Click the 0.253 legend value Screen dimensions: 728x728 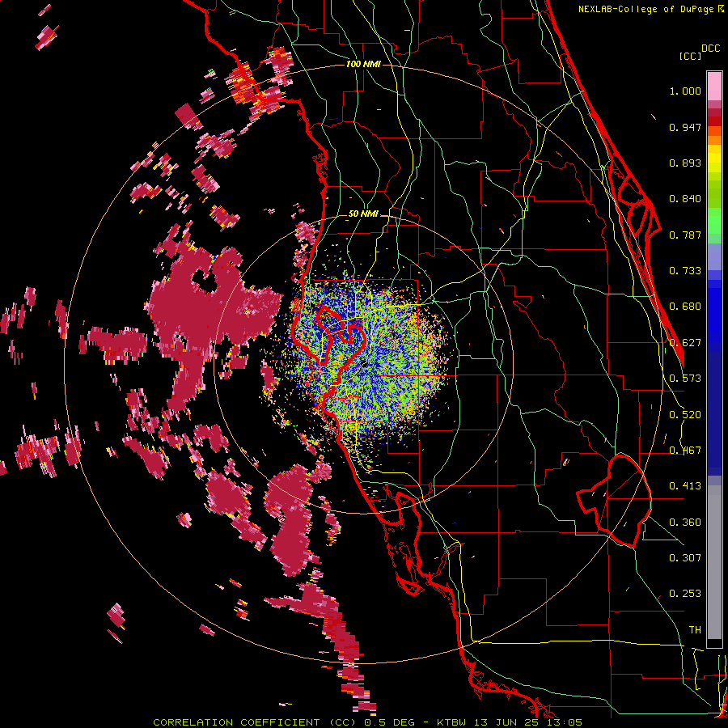685,594
